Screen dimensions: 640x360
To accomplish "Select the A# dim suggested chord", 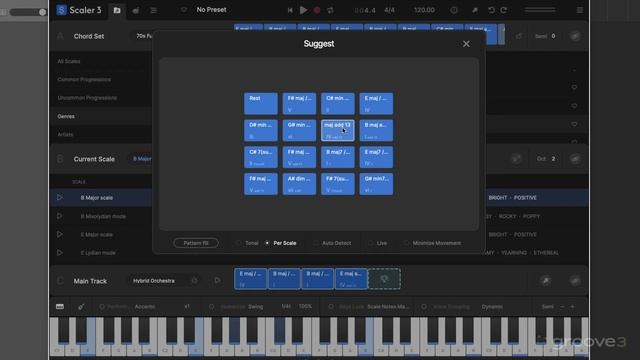I will 299,184.
